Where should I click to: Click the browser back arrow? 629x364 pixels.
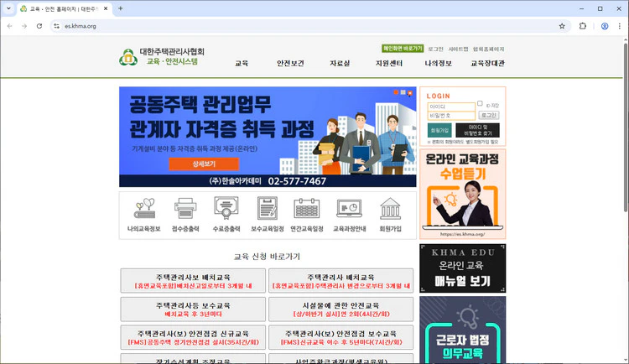point(9,26)
